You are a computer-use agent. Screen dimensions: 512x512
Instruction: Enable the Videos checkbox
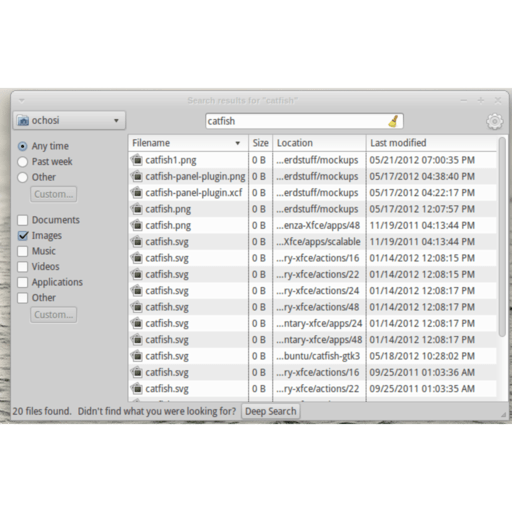click(22, 267)
